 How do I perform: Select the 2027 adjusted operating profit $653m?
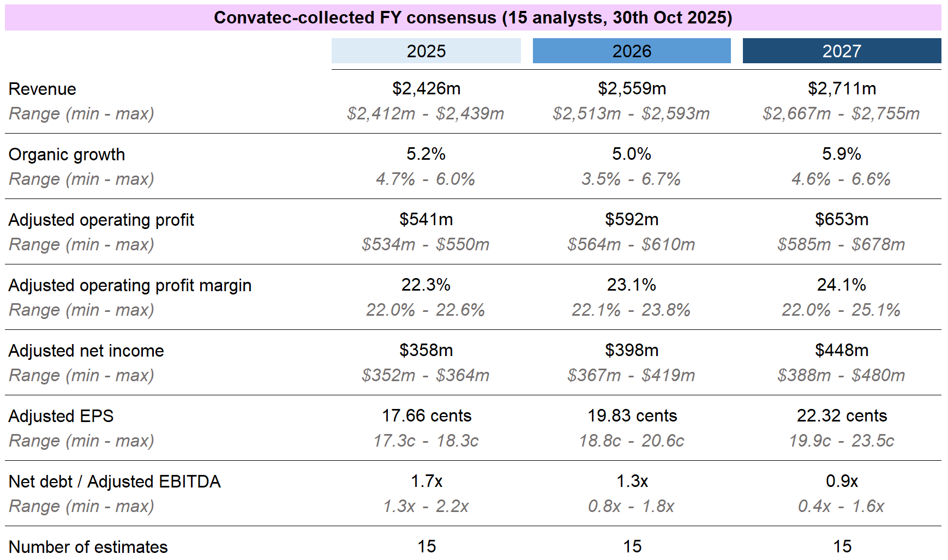tap(842, 219)
